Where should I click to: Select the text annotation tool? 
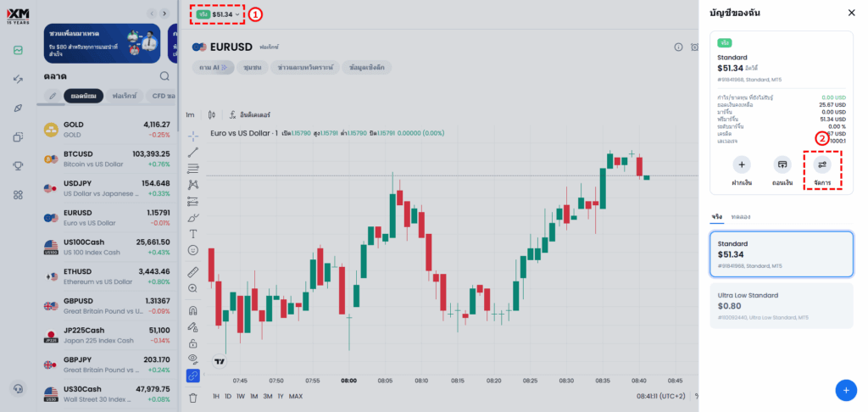193,233
